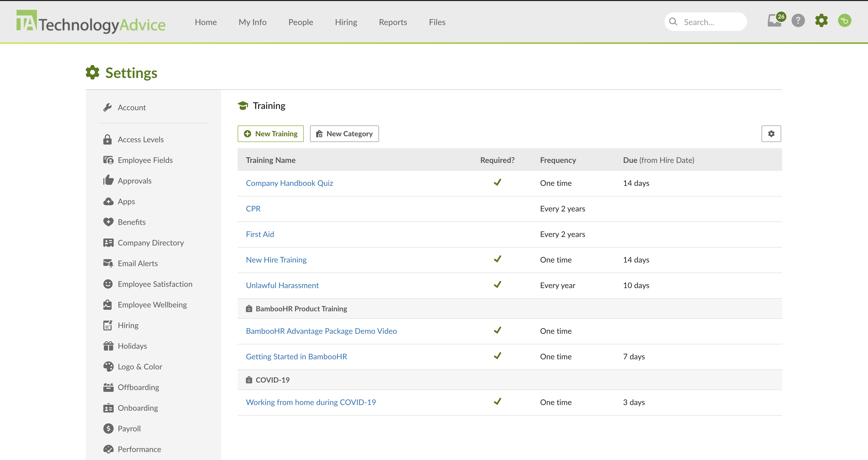Image resolution: width=868 pixels, height=460 pixels.
Task: Open the Company Handbook Quiz training
Action: [x=289, y=183]
